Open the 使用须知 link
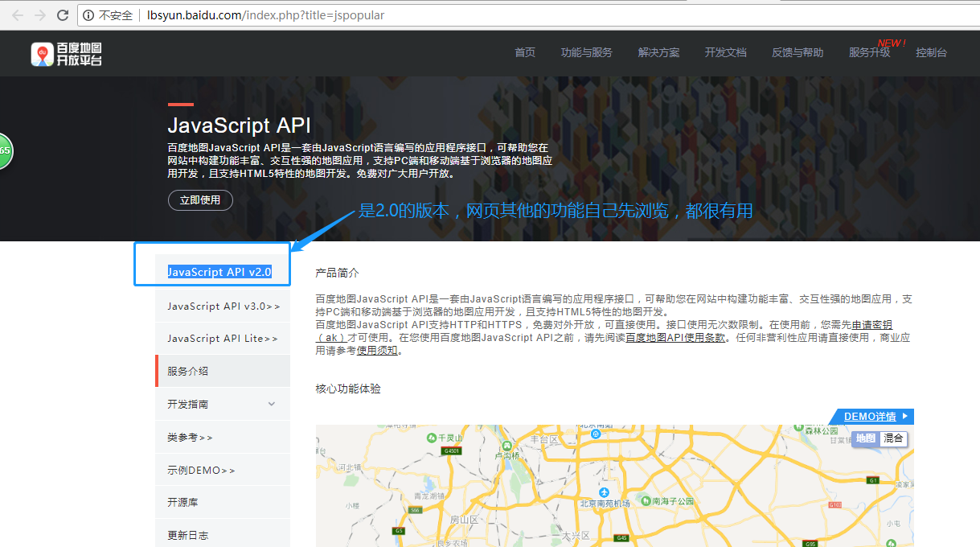The image size is (980, 547). coord(377,351)
